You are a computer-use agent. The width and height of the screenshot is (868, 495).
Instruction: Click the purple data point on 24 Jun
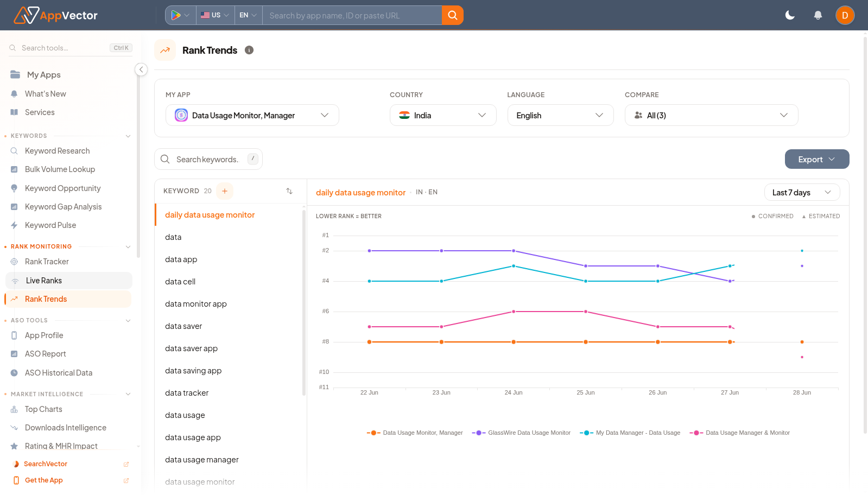point(514,251)
